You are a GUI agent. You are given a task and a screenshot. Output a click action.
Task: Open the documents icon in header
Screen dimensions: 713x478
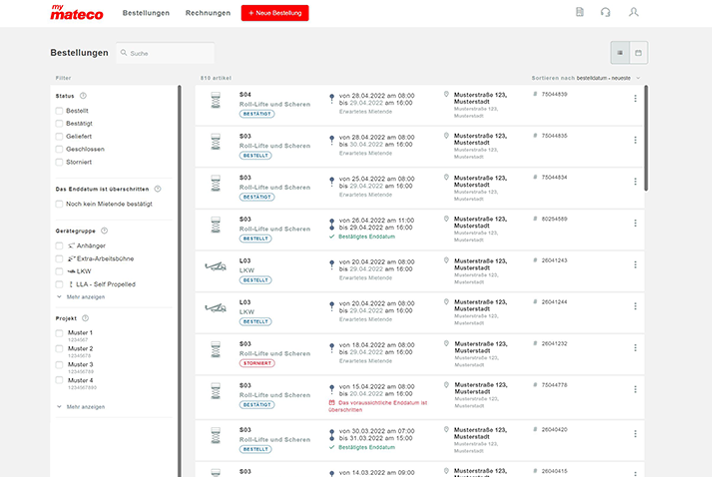click(x=579, y=12)
